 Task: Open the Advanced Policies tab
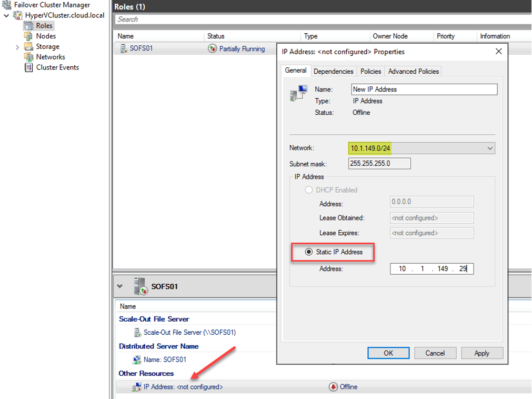[413, 71]
